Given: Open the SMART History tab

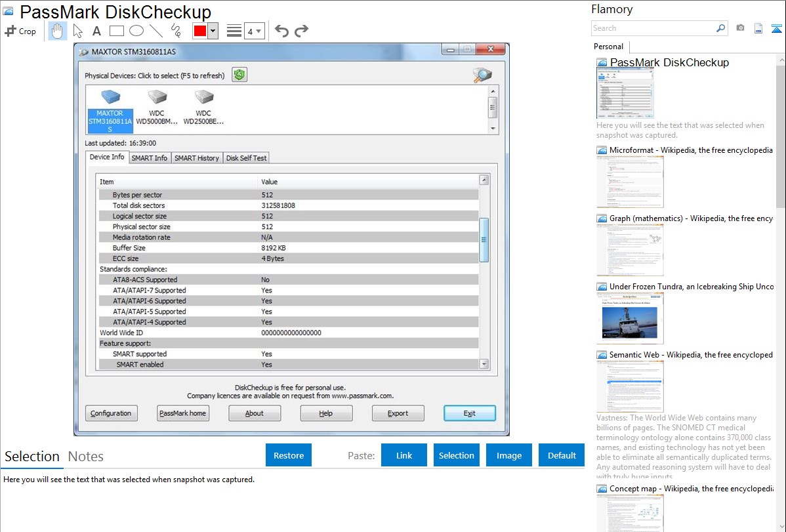Looking at the screenshot, I should pyautogui.click(x=197, y=158).
